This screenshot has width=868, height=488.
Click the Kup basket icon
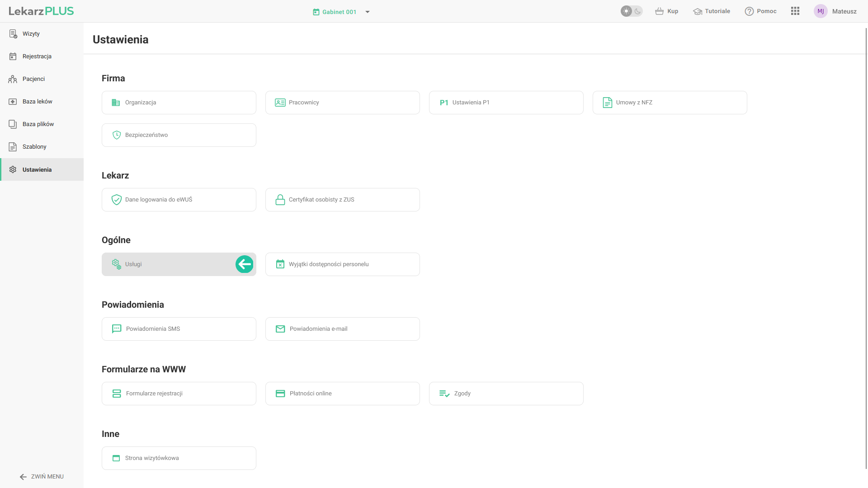pyautogui.click(x=659, y=11)
